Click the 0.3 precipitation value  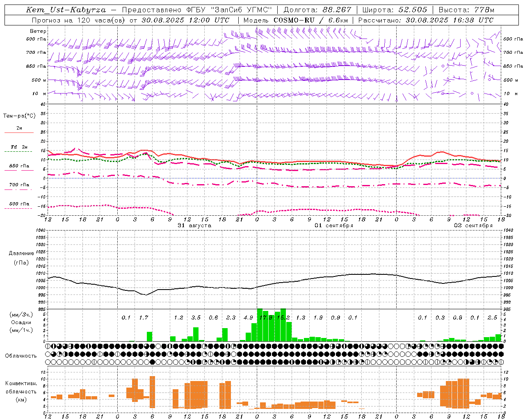pos(440,317)
